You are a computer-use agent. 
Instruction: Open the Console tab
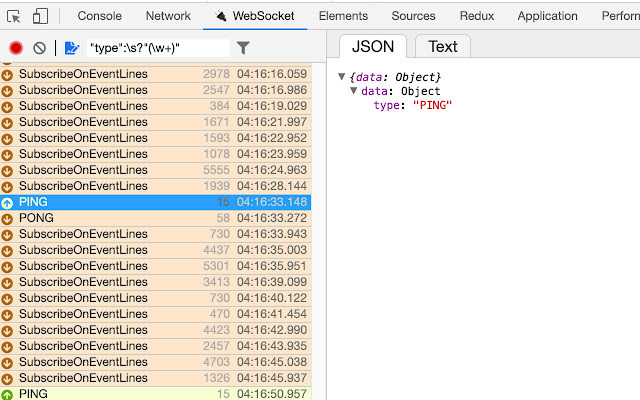[x=100, y=16]
